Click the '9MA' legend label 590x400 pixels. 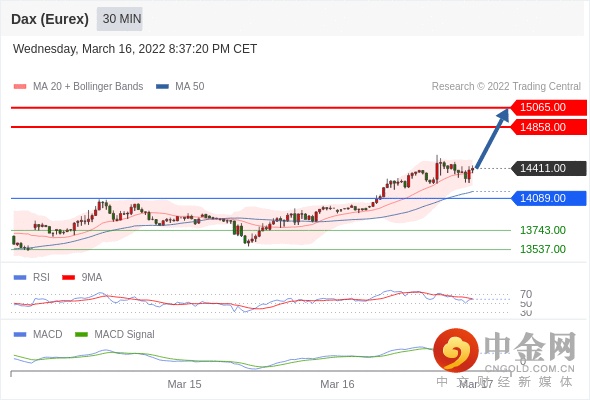(92, 278)
